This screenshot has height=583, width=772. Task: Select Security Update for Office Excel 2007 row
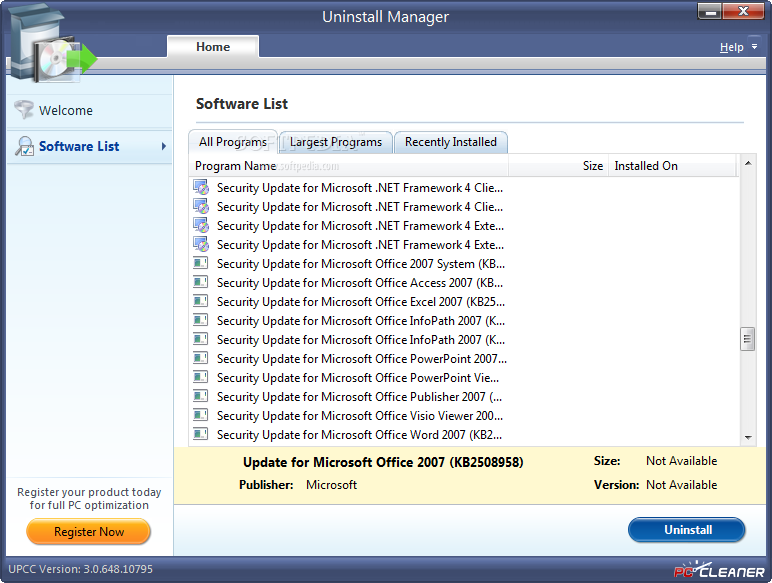coord(465,301)
